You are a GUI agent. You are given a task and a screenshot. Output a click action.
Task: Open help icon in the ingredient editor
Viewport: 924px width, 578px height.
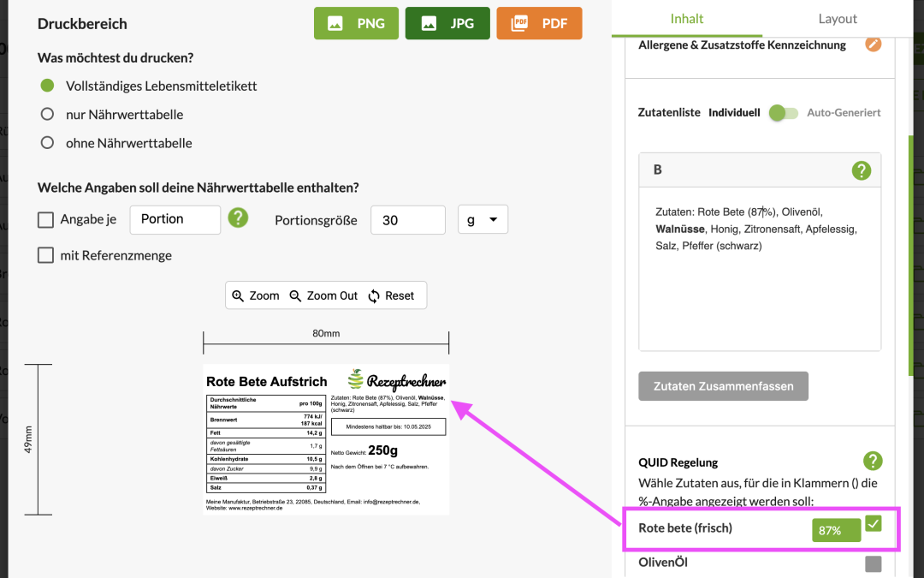point(861,170)
